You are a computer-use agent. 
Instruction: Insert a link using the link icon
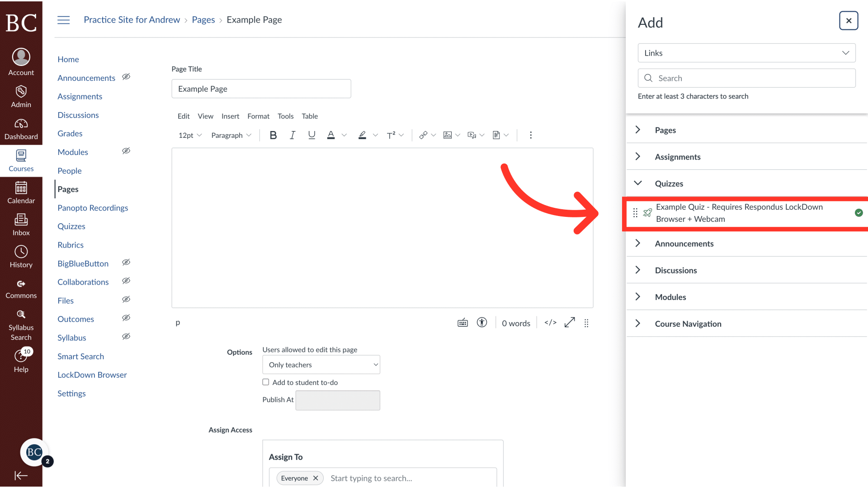[423, 135]
